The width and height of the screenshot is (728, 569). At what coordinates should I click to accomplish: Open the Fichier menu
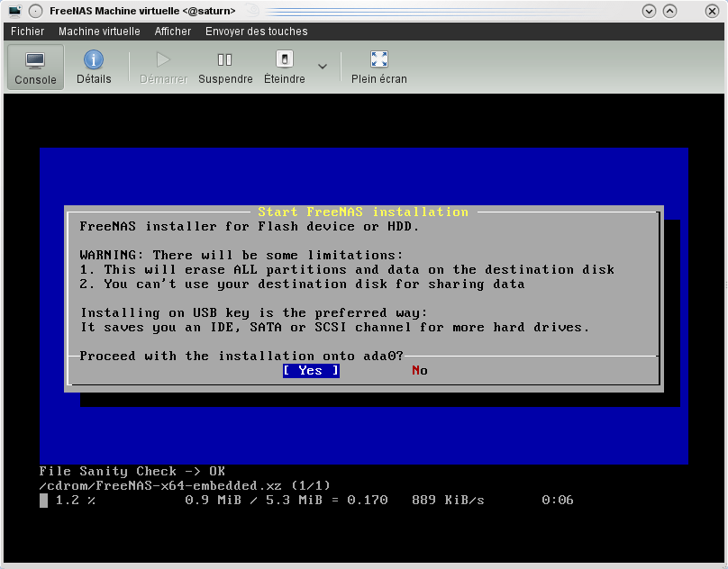(27, 32)
